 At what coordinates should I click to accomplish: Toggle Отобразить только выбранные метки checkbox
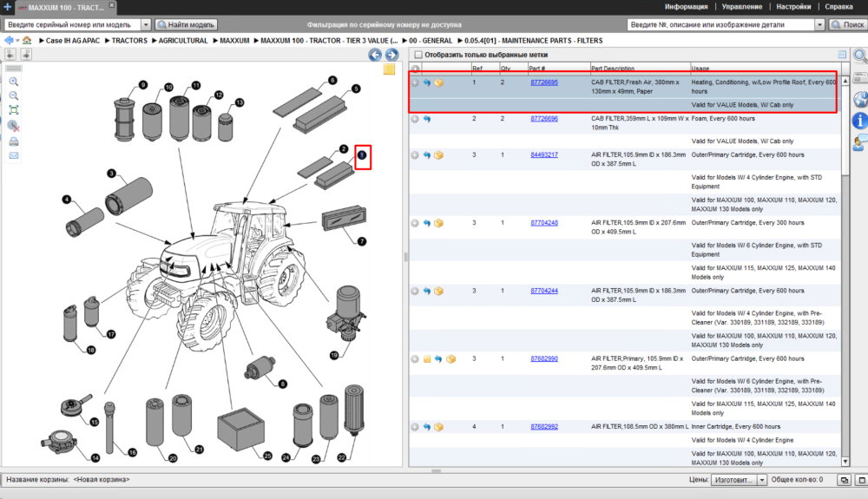tap(418, 55)
